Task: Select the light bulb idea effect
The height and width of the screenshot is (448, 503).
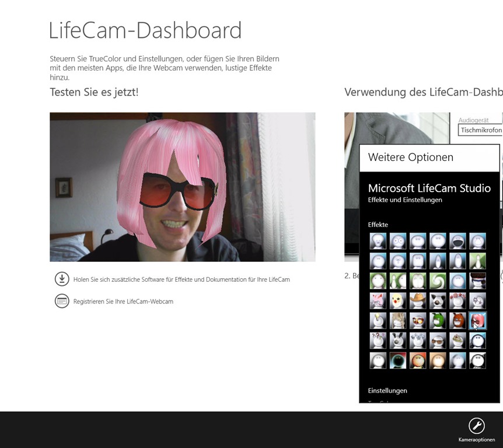Action: click(x=378, y=320)
